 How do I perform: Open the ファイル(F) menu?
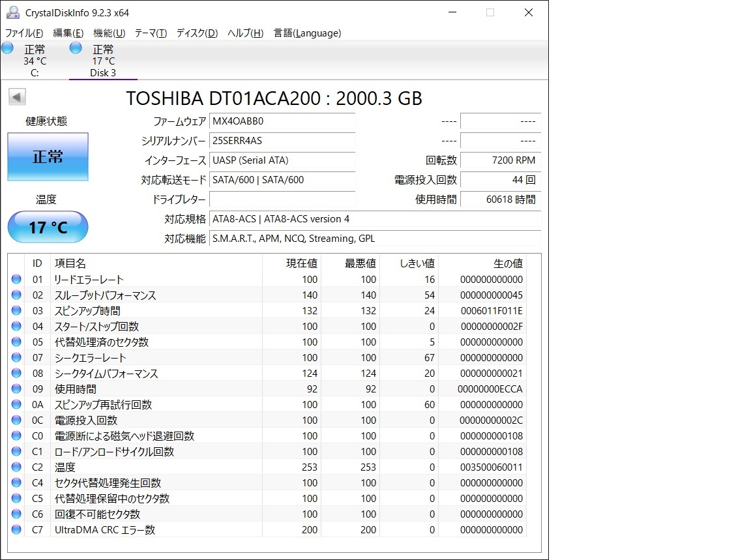tap(24, 33)
